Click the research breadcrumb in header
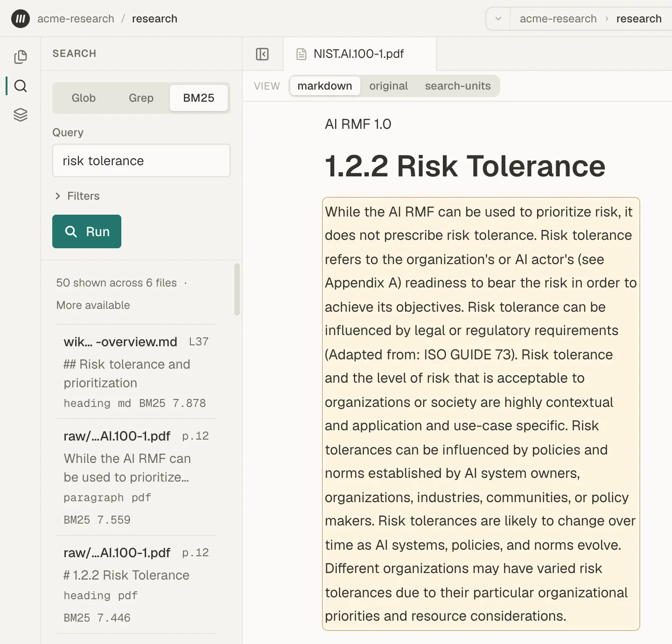Viewport: 672px width, 644px height. pos(154,19)
